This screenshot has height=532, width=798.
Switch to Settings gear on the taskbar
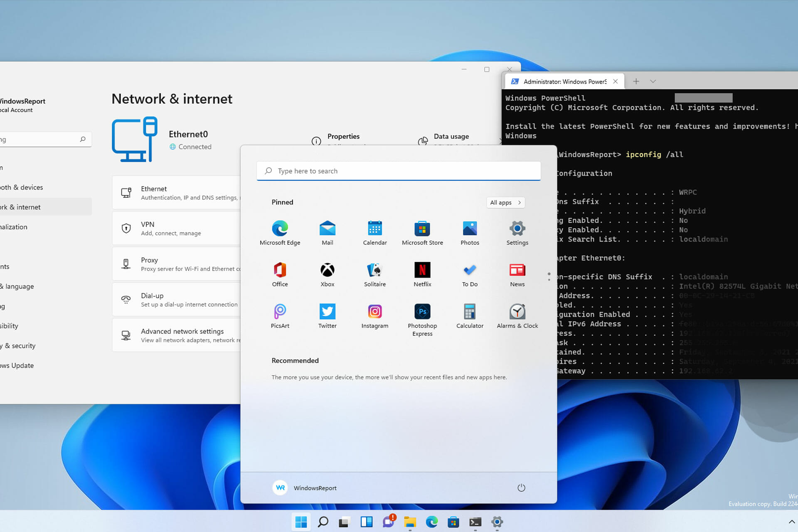click(497, 522)
